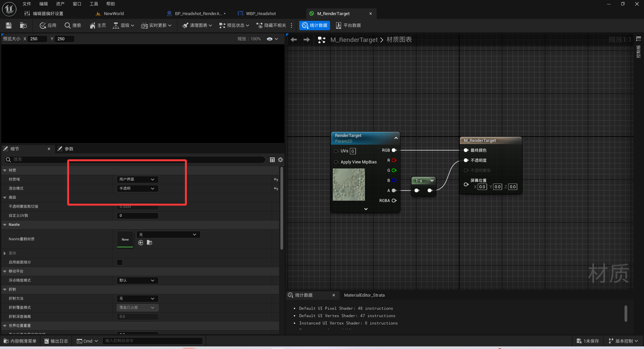Screen dimensions: 644x349
Task: Expand the 置换 displacement section
Action: [x=5, y=253]
